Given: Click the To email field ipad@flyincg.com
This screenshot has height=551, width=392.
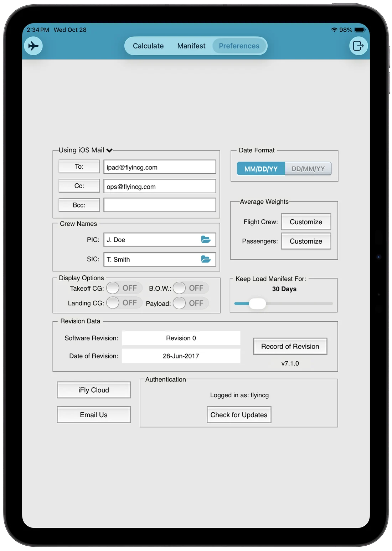Looking at the screenshot, I should tap(160, 167).
